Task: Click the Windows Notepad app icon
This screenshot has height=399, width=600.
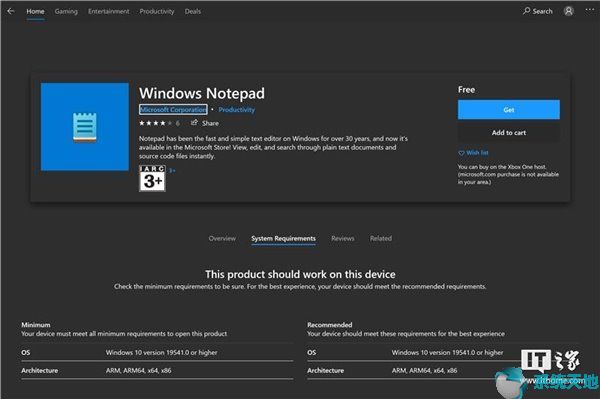Action: 85,127
